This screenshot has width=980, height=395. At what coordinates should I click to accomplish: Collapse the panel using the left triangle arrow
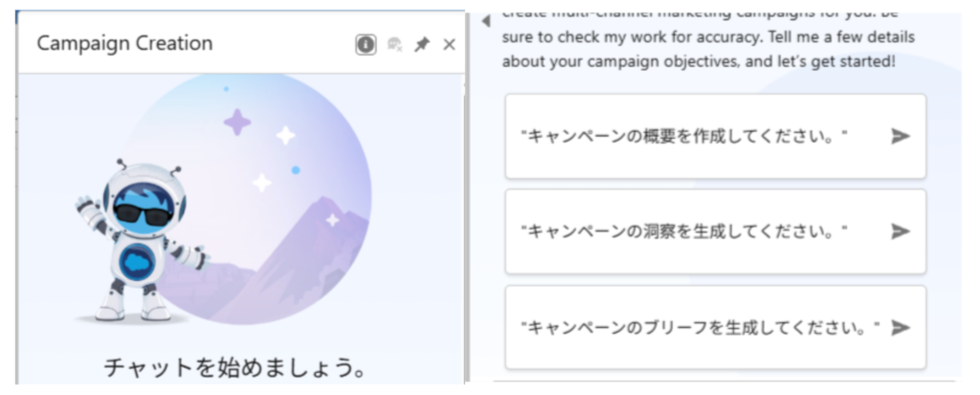(x=485, y=21)
